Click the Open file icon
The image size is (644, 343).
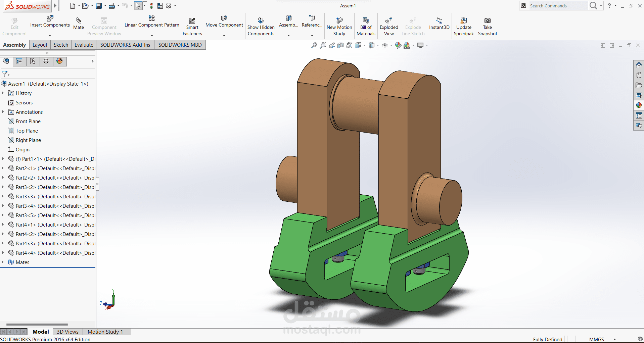pos(86,6)
